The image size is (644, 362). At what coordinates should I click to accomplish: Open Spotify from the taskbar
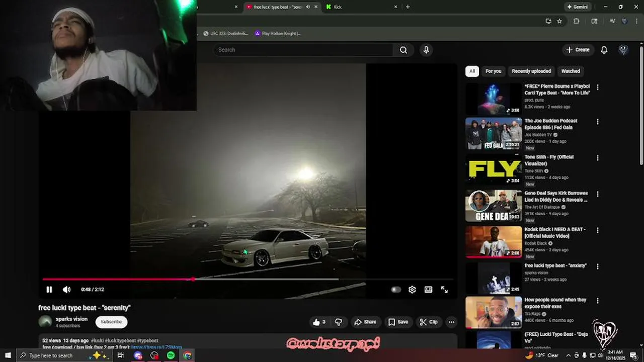coord(171,355)
